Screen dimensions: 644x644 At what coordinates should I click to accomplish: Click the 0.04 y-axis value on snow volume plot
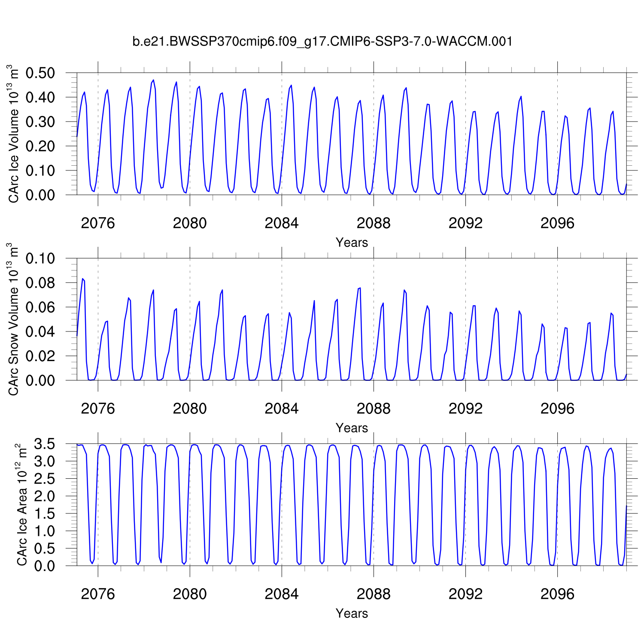point(40,332)
